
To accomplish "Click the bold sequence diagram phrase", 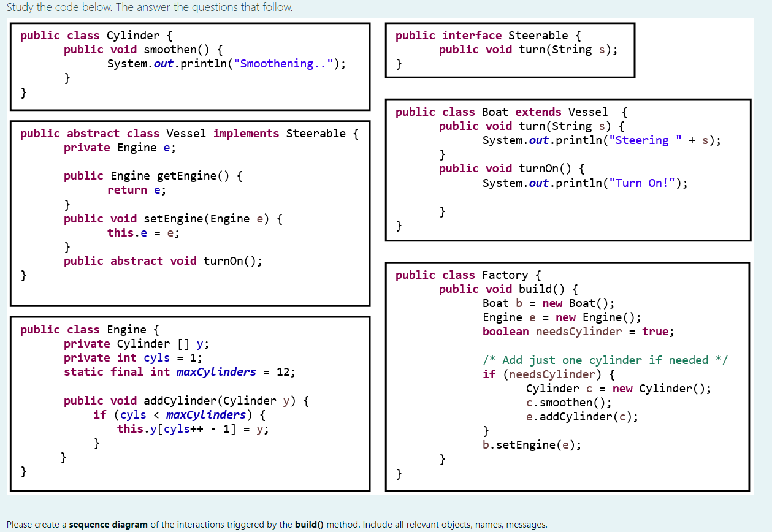I will [112, 525].
